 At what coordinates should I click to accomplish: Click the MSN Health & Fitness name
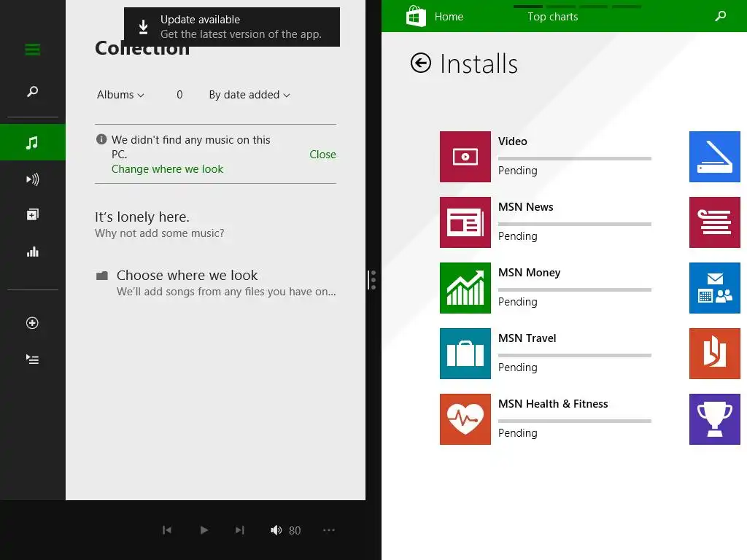click(553, 404)
